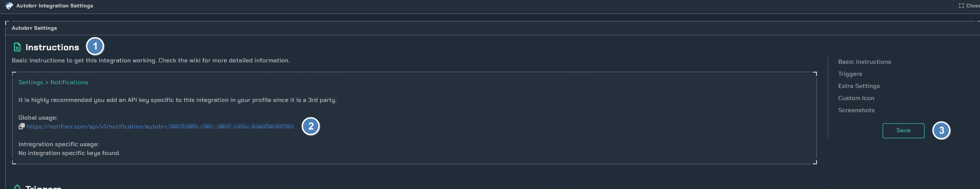Screen dimensions: 980x189
Task: Copy the global usage URL via copy icon
Action: tap(21, 126)
